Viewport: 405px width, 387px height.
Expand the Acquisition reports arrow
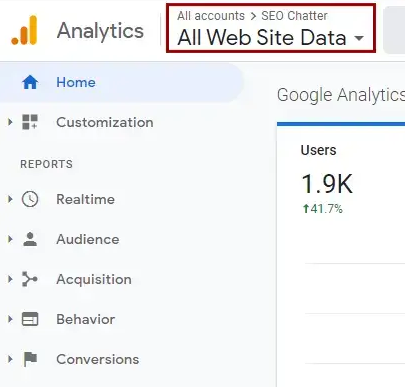(10, 279)
